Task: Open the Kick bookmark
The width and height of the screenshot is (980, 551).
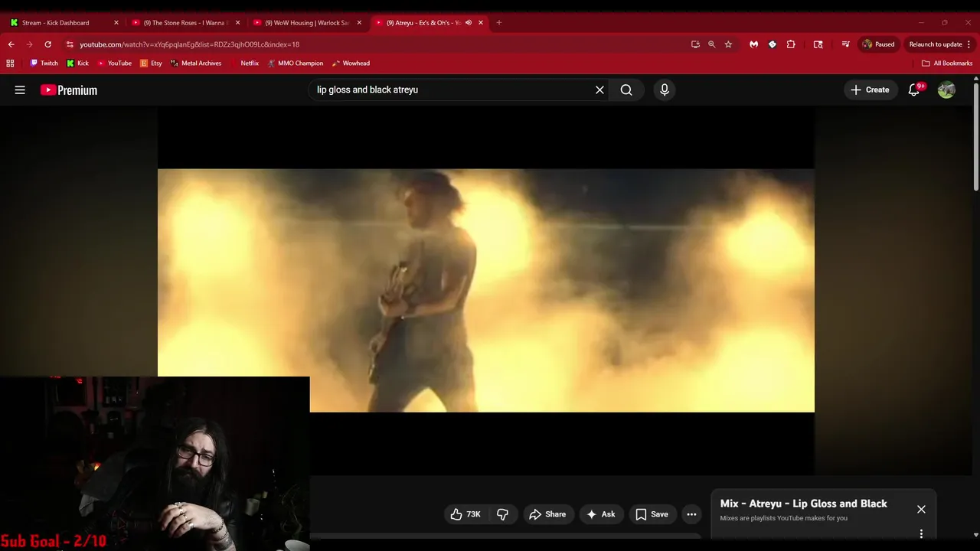Action: (77, 64)
